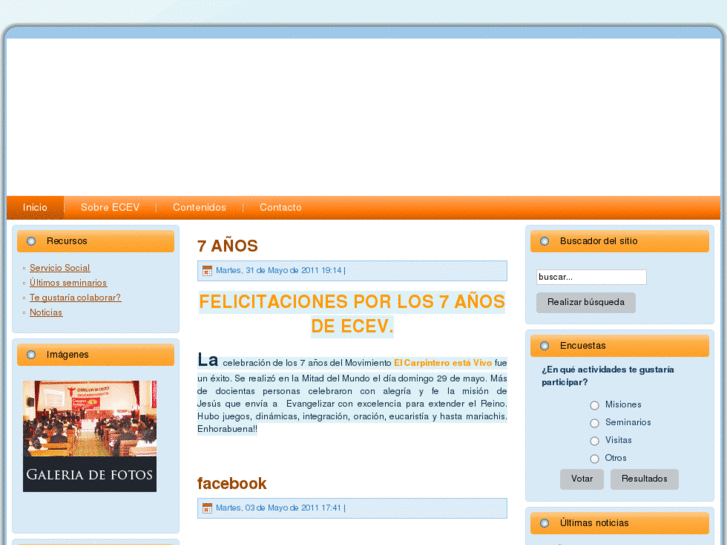Click calendar icon beside 31 de Mayo date
The height and width of the screenshot is (545, 727).
(x=207, y=270)
